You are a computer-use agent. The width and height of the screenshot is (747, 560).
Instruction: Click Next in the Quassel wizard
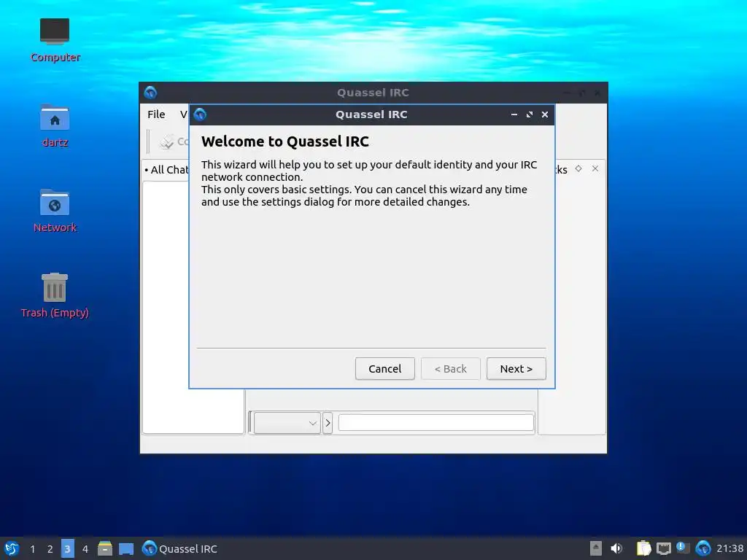coord(516,368)
